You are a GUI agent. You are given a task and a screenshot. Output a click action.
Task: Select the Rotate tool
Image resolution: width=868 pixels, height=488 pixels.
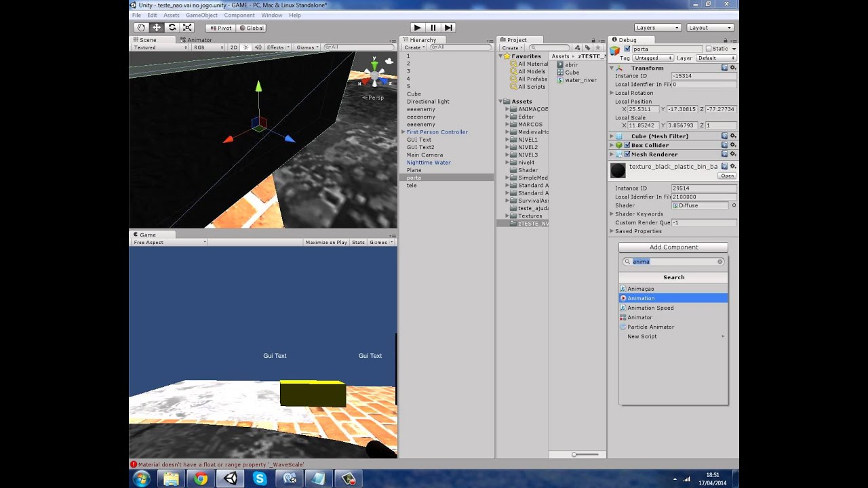172,28
